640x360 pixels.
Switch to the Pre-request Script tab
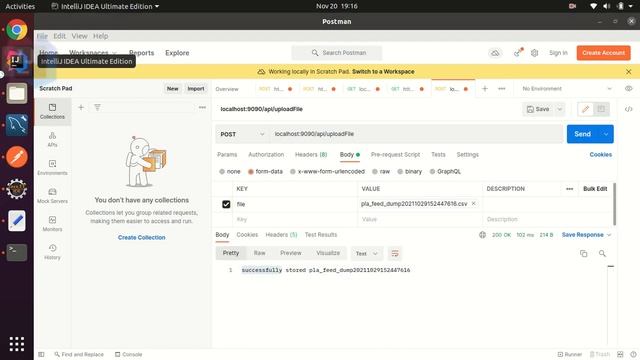(395, 154)
